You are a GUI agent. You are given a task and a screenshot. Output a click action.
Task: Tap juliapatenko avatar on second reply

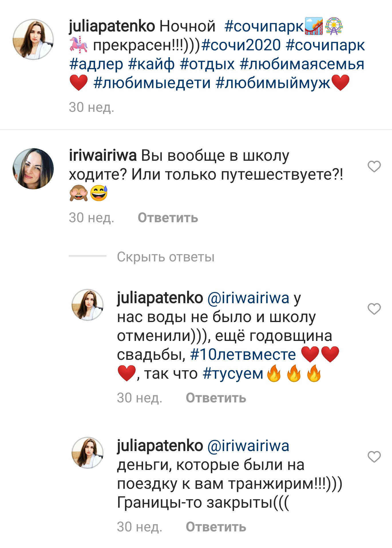pos(87,452)
